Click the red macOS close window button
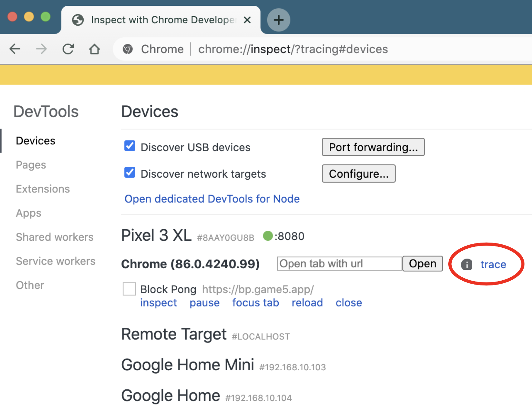Screen dimensions: 532x409 pyautogui.click(x=12, y=17)
